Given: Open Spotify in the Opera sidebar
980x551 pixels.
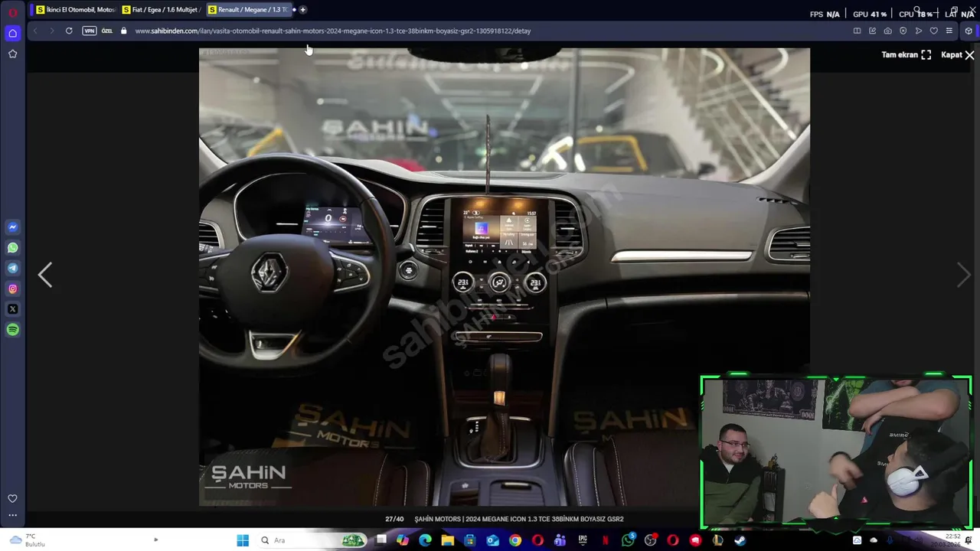Looking at the screenshot, I should point(12,330).
